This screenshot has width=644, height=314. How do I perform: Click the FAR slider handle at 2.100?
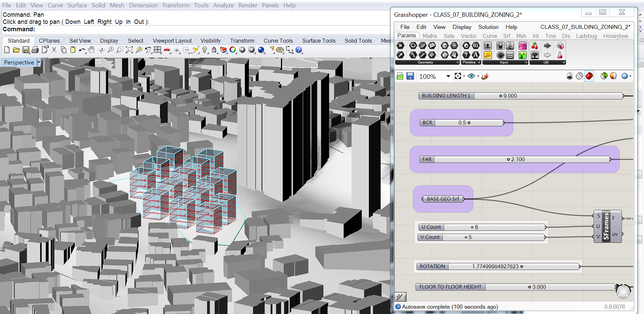click(x=508, y=160)
